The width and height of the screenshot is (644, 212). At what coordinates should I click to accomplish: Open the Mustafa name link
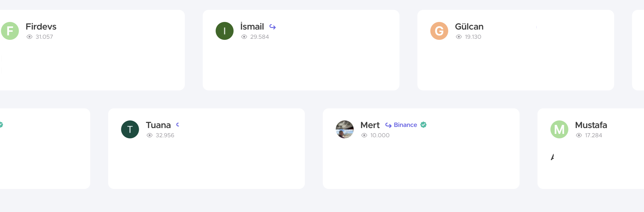pos(591,125)
